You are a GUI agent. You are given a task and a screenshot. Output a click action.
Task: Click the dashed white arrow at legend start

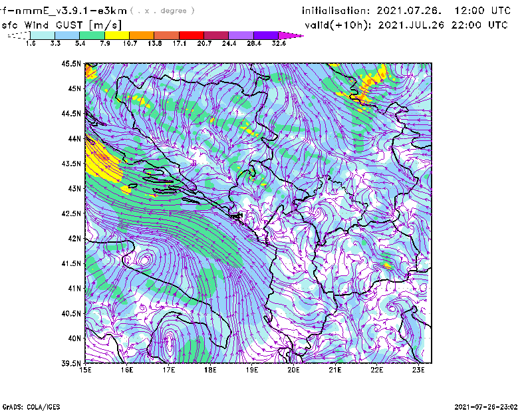tap(19, 35)
